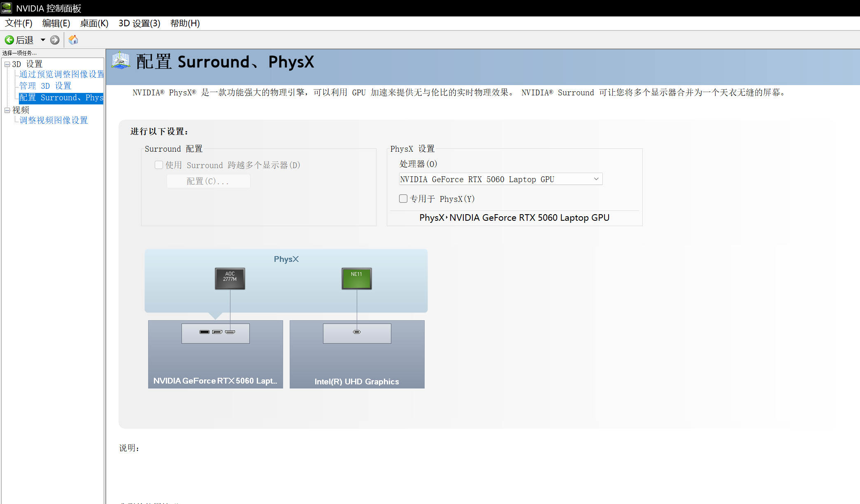Click the green back arrow icon
This screenshot has height=504, width=860.
9,40
